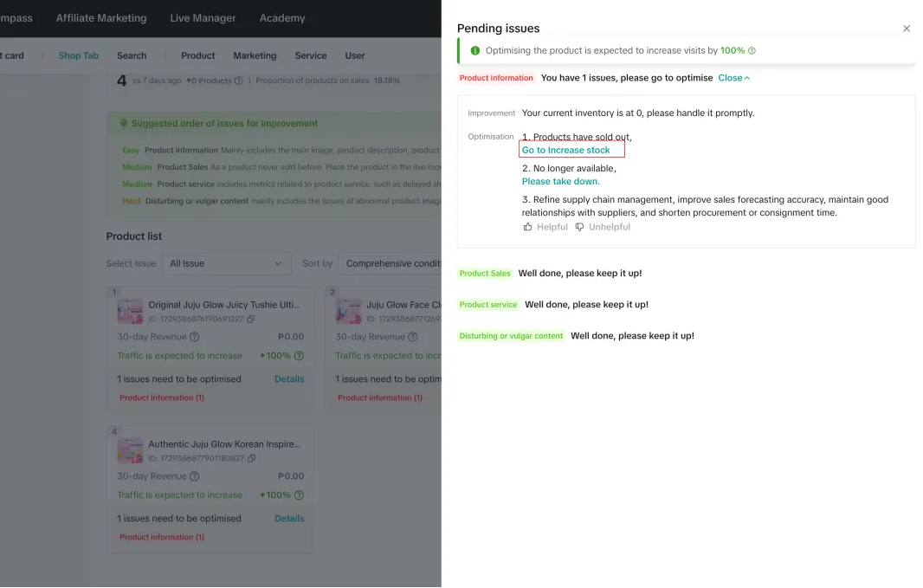The width and height of the screenshot is (923, 588).
Task: Click 30-day Revenue help icon, Juju Glow Face
Action: tap(413, 337)
